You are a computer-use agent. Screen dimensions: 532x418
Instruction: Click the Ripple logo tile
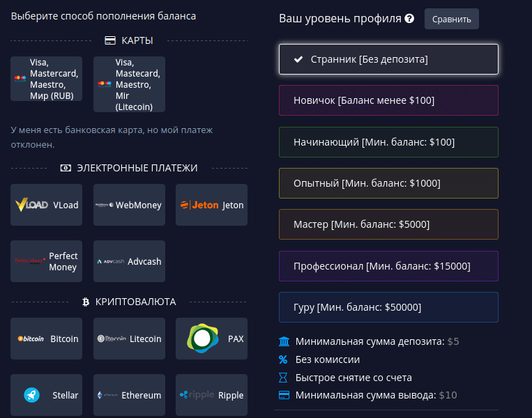198,395
